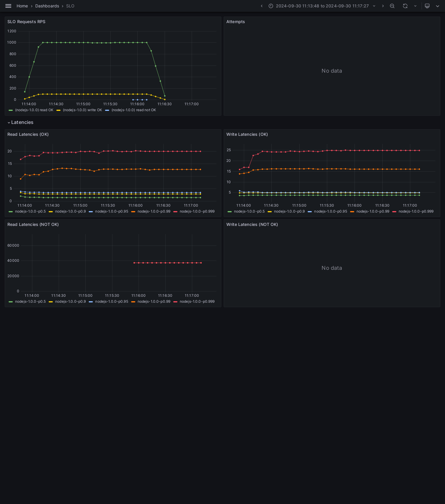
Task: Expand the top-right toolbar chevron
Action: [x=438, y=6]
